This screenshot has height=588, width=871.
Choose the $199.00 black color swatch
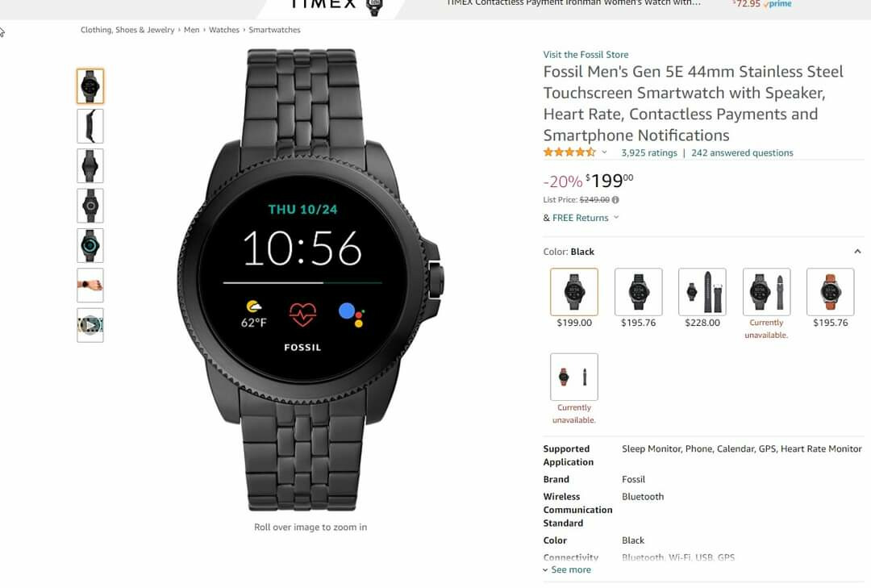pos(574,292)
